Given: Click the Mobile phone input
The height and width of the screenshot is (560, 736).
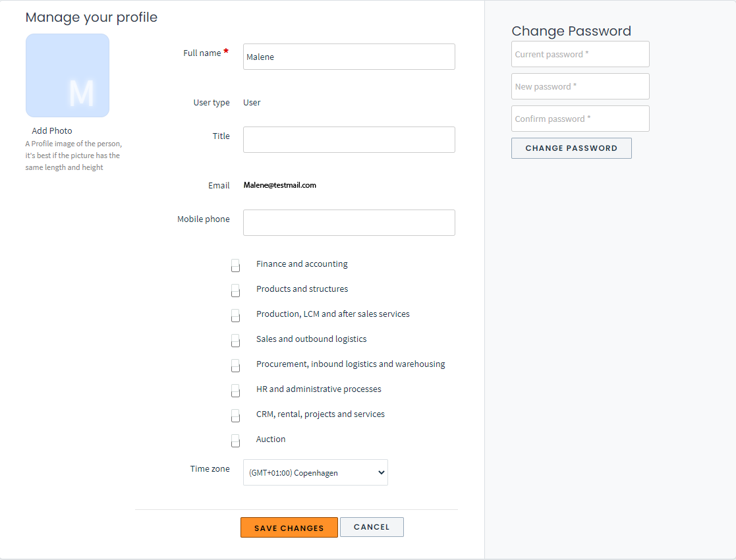Looking at the screenshot, I should (x=349, y=223).
